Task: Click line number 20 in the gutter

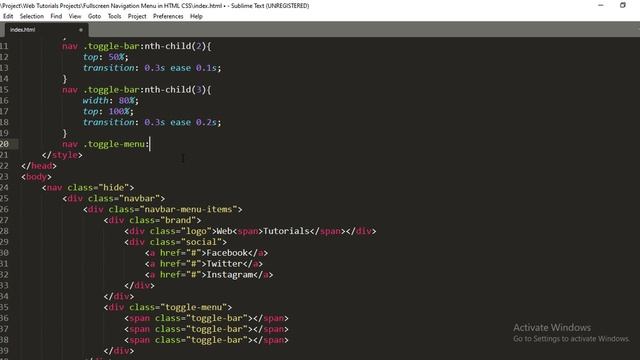Action: tap(4, 144)
